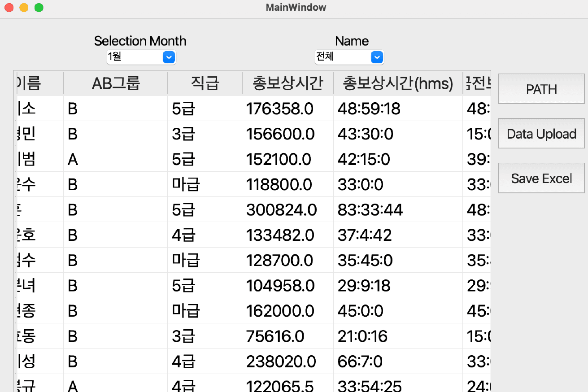Select the cell showing 48:59:18
Viewport: 588px width, 392px height.
click(398, 109)
